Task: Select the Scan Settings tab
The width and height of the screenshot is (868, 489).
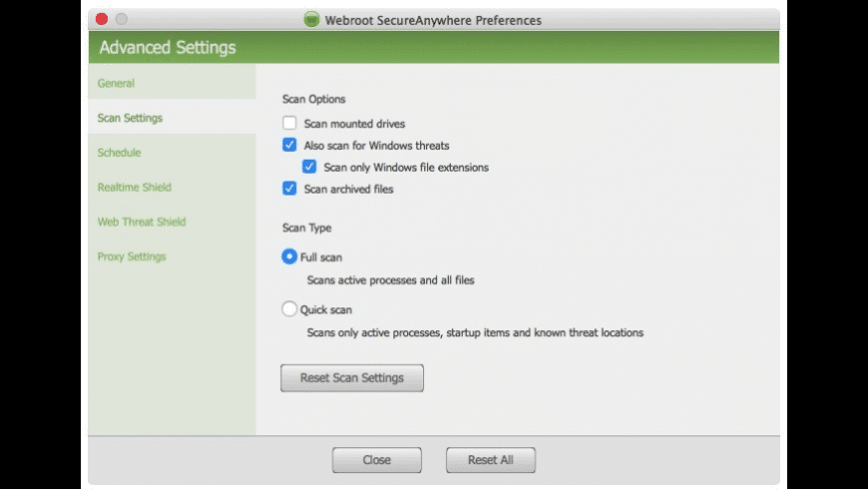Action: point(172,118)
